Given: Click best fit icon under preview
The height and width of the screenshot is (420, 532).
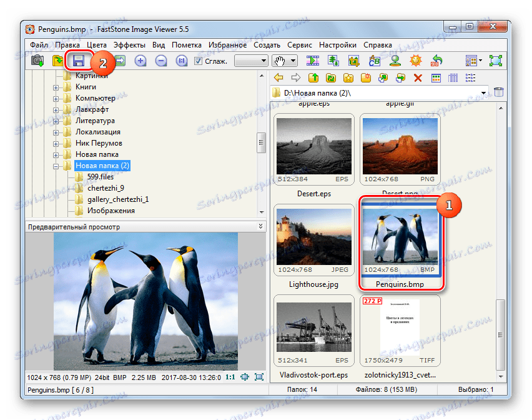Looking at the screenshot, I should point(245,377).
